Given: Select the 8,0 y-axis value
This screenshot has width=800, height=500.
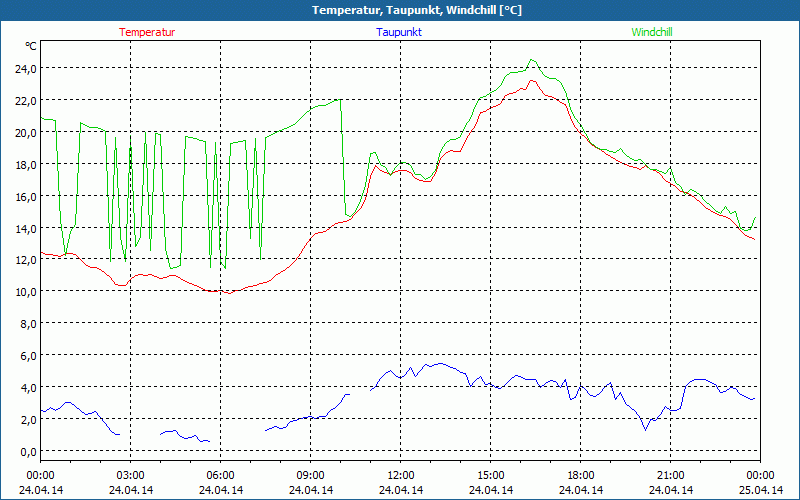Looking at the screenshot, I should click(x=28, y=323).
